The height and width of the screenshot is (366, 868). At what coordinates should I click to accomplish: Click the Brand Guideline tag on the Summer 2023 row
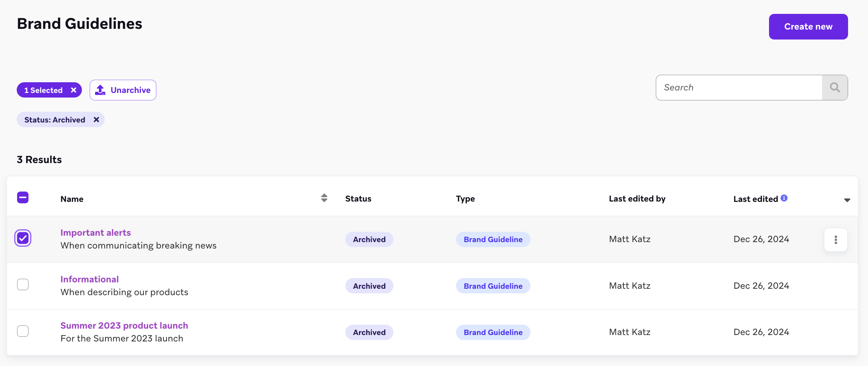point(493,332)
